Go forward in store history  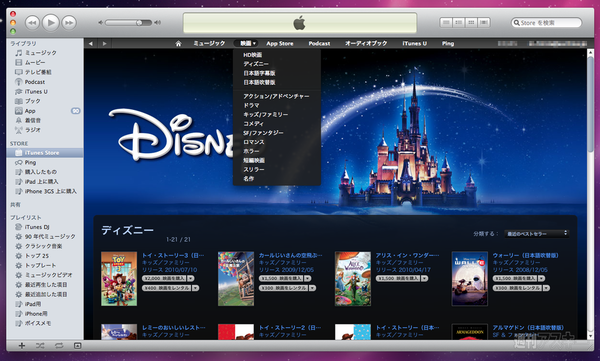click(104, 43)
